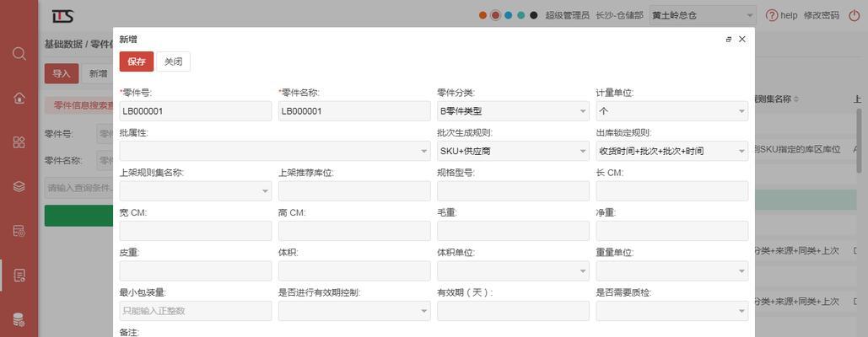Select the document list icon in sidebar
Screen dimensions: 868x337
19,275
